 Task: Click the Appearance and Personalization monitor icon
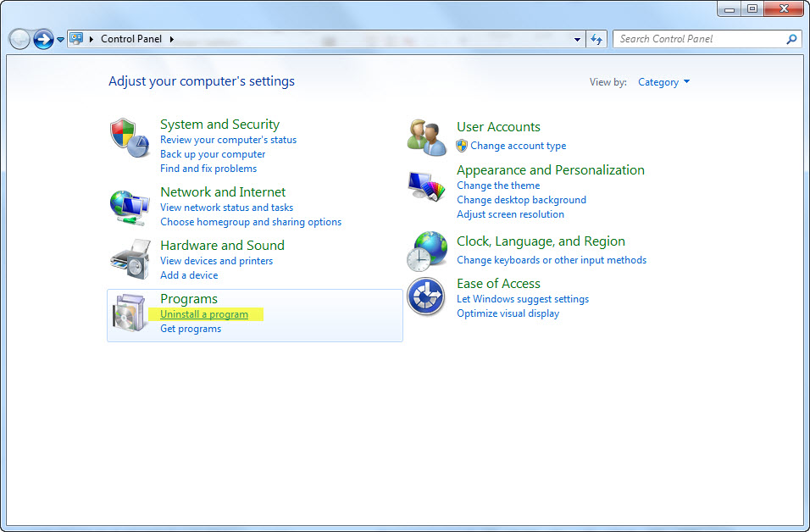point(427,186)
